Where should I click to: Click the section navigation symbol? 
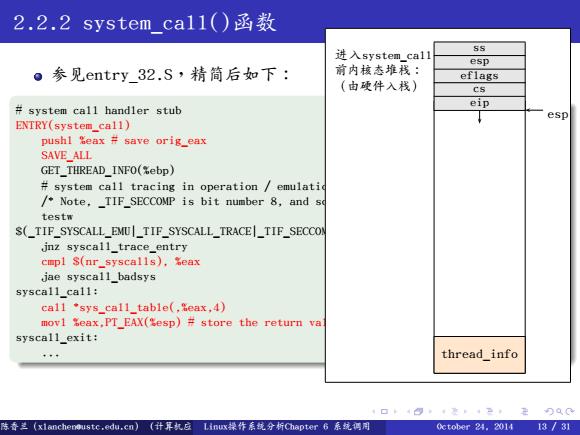[489, 411]
